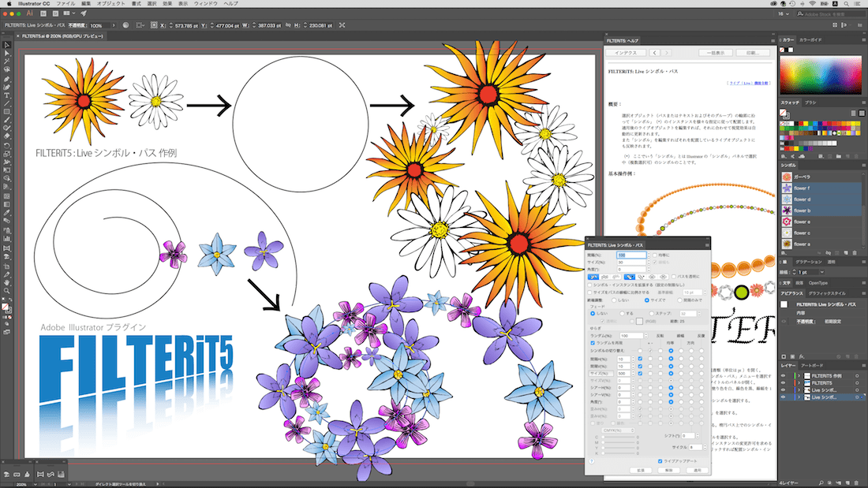
Task: Click the help panel back arrow
Action: [655, 53]
